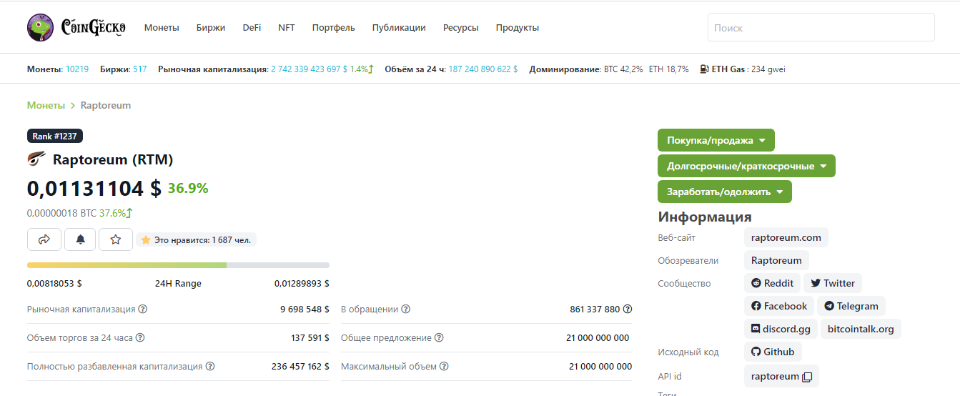Click the share arrow icon button
960x396 pixels.
pyautogui.click(x=44, y=240)
